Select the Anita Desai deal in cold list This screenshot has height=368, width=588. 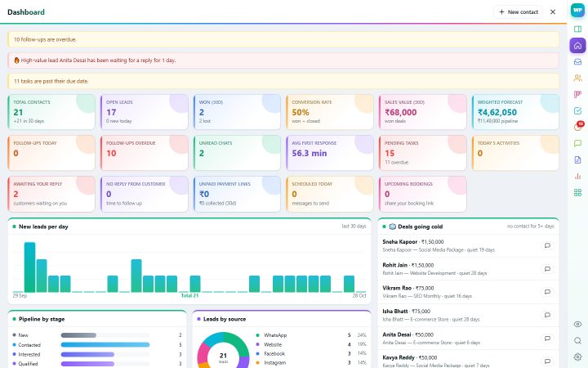pyautogui.click(x=397, y=334)
